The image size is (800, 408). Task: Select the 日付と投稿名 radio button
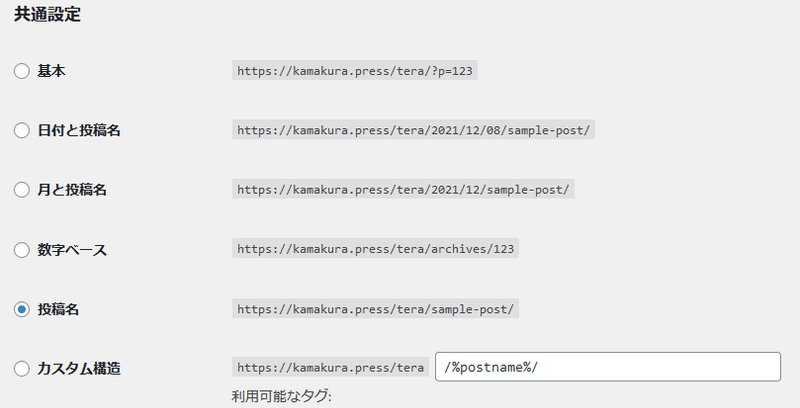21,130
